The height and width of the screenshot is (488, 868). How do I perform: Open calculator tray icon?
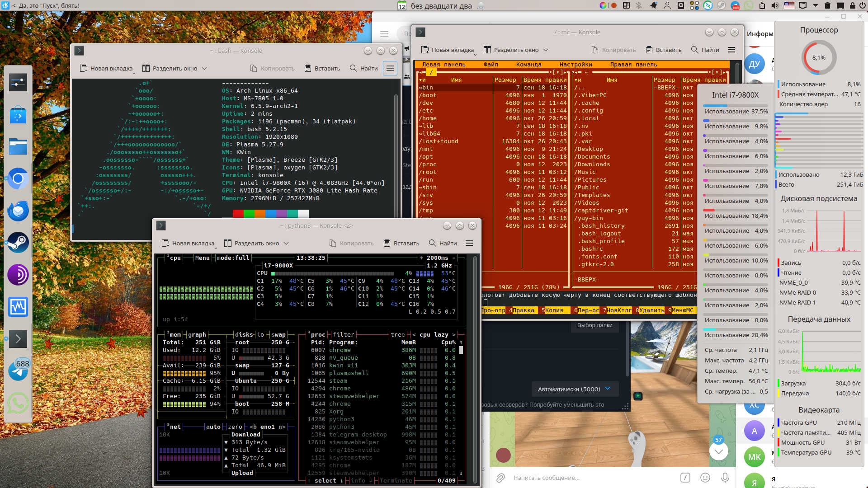[626, 5]
